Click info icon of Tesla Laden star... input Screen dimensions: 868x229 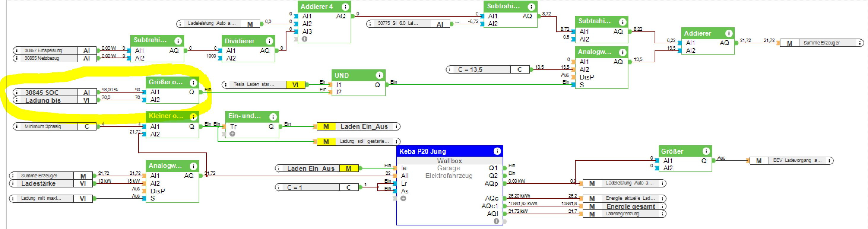point(226,85)
